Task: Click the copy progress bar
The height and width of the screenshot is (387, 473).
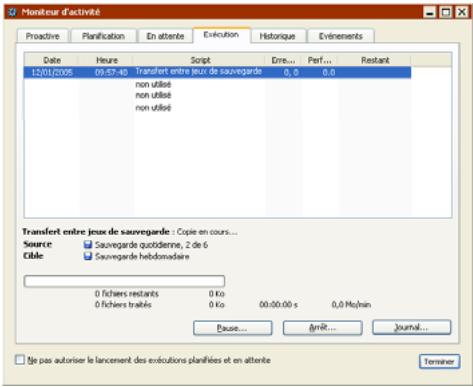Action: [x=124, y=281]
